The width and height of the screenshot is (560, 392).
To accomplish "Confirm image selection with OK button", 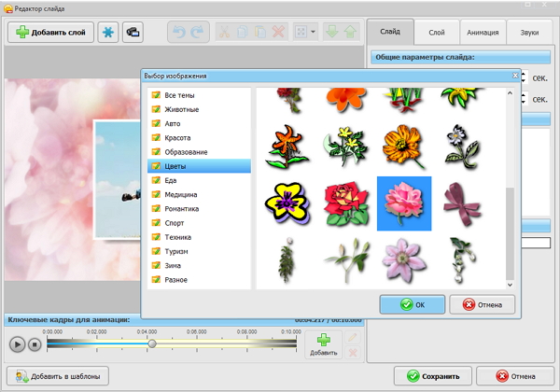I will coord(411,304).
